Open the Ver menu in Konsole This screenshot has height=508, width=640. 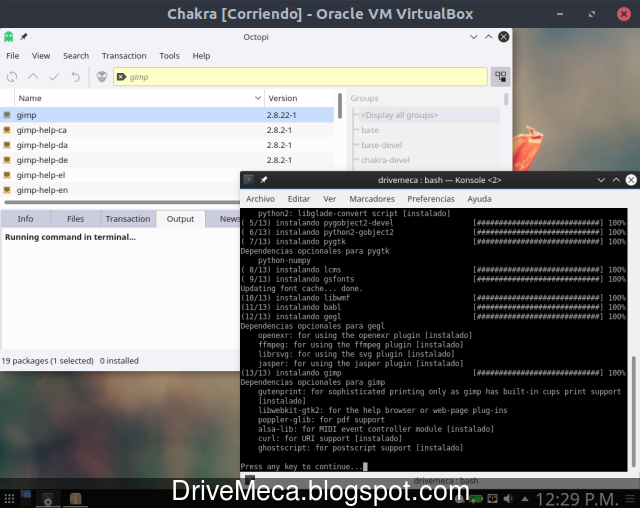point(330,199)
